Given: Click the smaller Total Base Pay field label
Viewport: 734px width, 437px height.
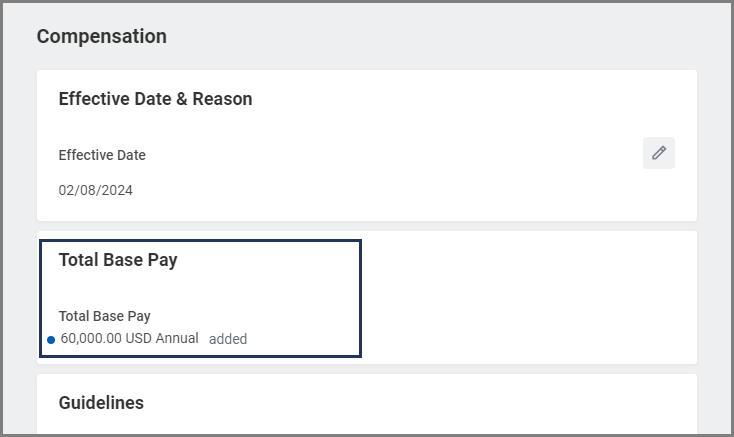Looking at the screenshot, I should click(104, 316).
